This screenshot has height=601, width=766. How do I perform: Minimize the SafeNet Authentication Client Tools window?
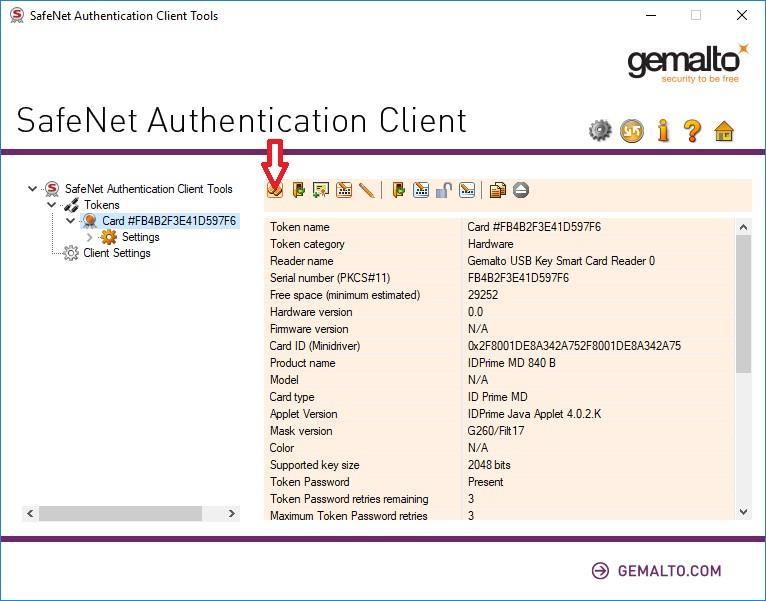click(651, 16)
